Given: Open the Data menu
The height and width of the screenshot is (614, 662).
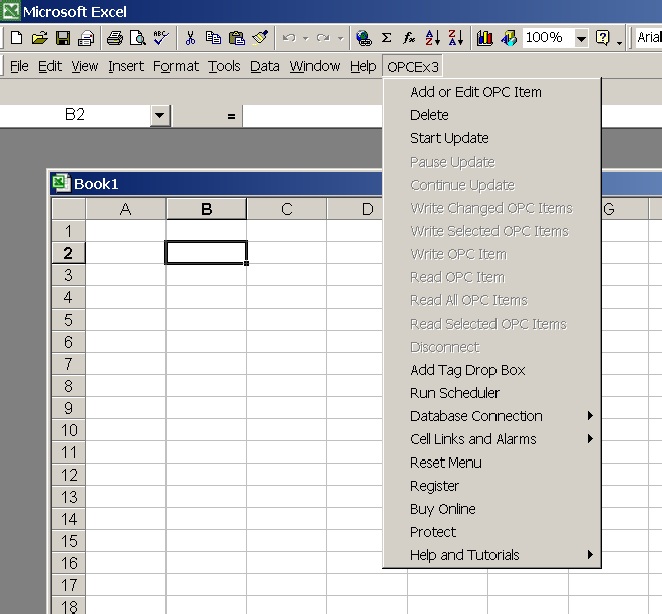Looking at the screenshot, I should coord(265,66).
